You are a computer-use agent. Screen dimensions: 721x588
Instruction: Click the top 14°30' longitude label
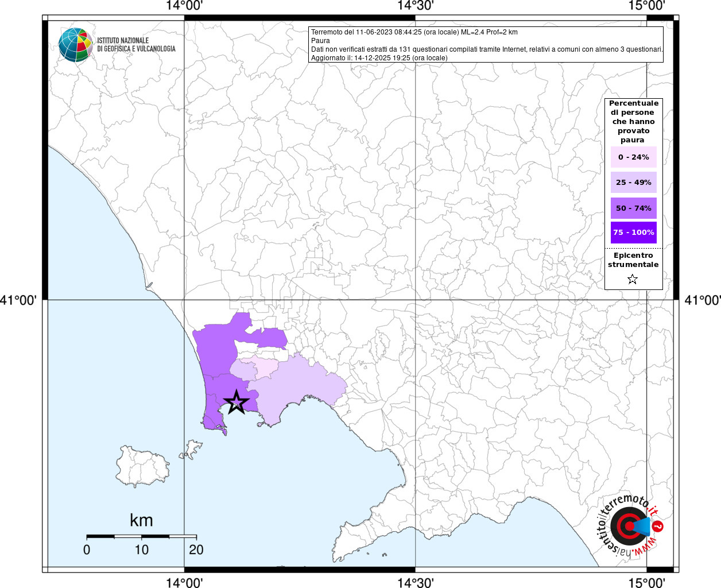pyautogui.click(x=415, y=6)
